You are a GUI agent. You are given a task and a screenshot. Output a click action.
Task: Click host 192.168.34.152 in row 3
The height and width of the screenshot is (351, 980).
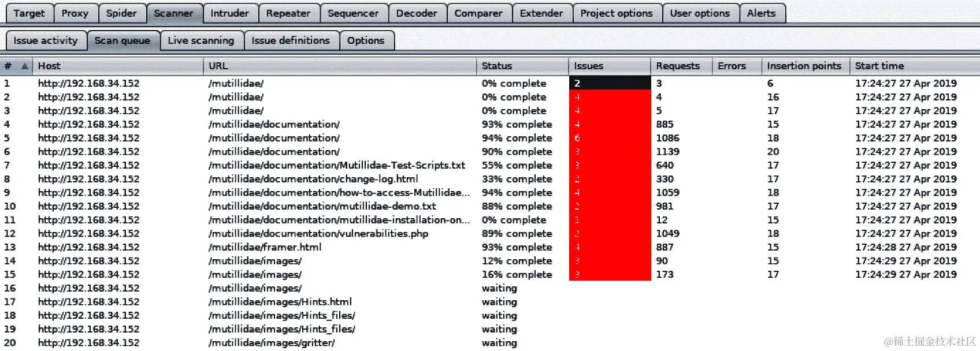[89, 110]
